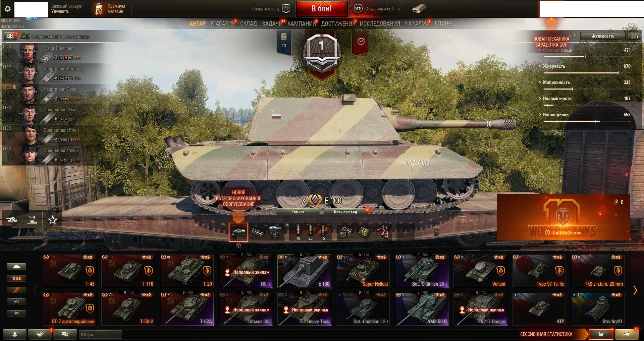
Task: Open contacts handshake icon in bottom bar
Action: (40, 334)
